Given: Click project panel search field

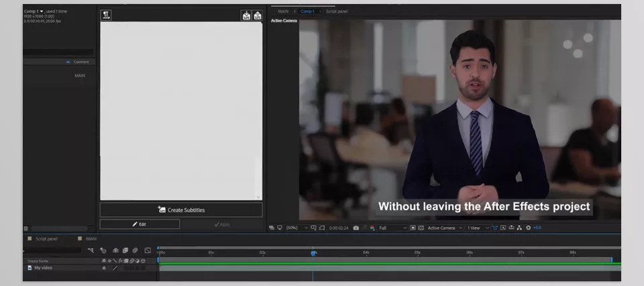Looking at the screenshot, I should [58, 52].
